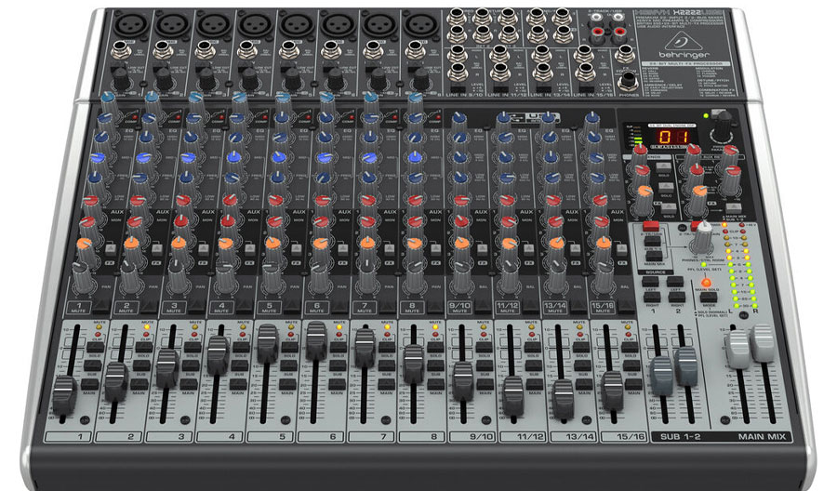
Task: Click the 'LINE IN 15/16' label
Action: (594, 95)
